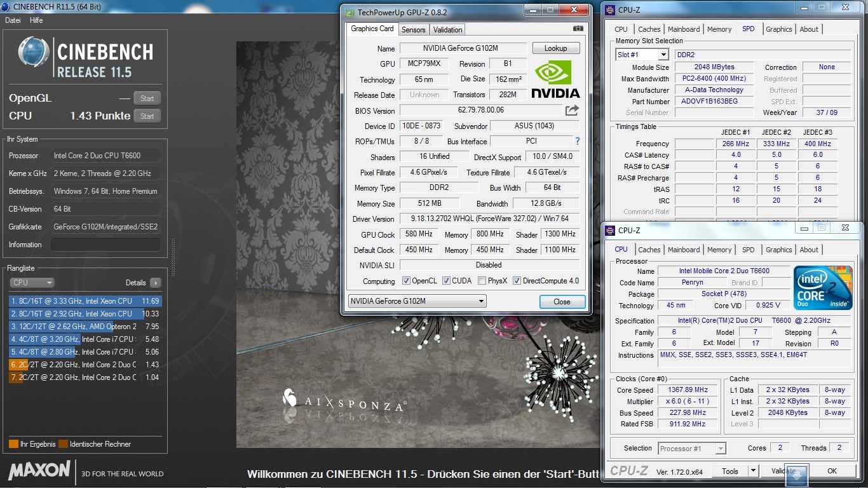Switch to the Sensors tab in GPU-Z
This screenshot has width=868, height=488.
click(413, 29)
